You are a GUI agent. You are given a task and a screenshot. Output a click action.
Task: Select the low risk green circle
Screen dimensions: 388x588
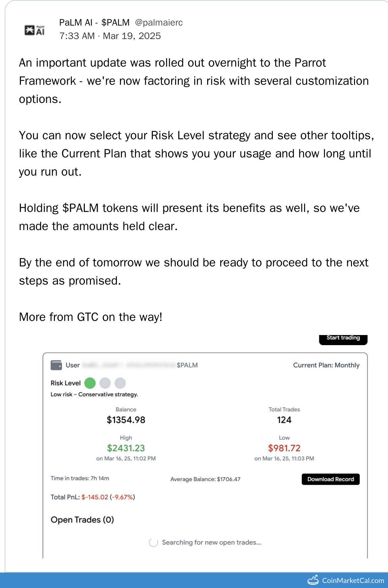pos(90,383)
